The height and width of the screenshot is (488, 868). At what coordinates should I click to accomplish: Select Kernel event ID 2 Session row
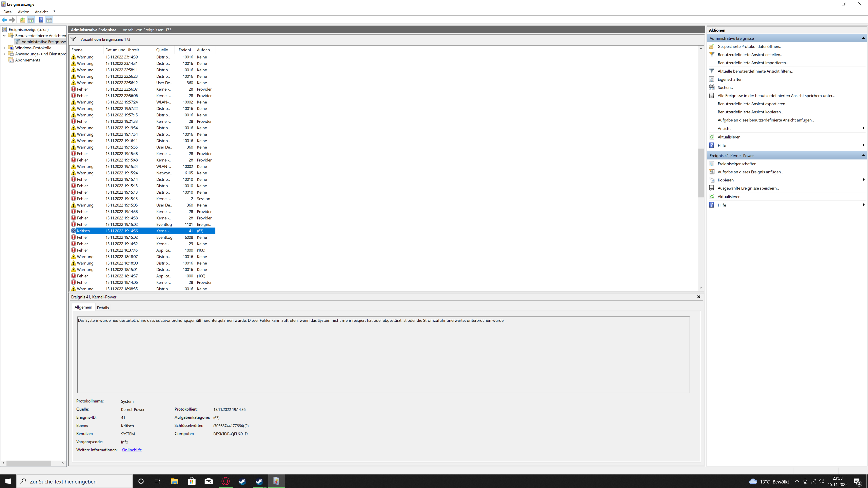pos(143,199)
